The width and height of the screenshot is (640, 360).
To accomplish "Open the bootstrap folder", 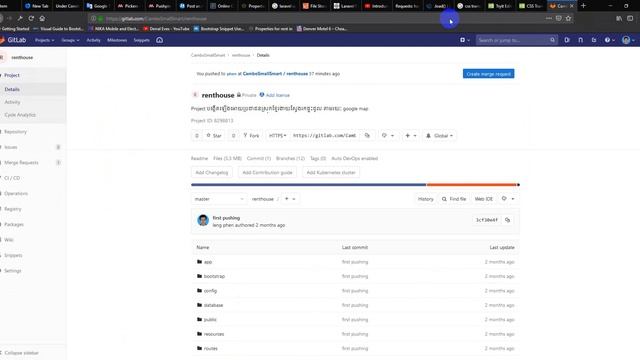I will [x=214, y=276].
